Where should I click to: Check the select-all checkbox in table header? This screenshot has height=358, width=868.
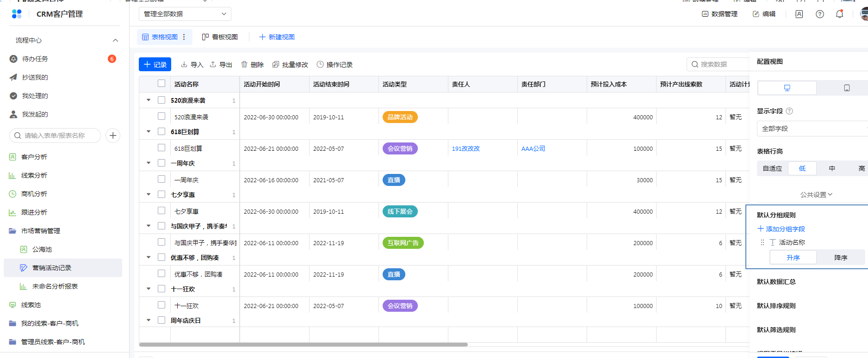click(x=161, y=84)
